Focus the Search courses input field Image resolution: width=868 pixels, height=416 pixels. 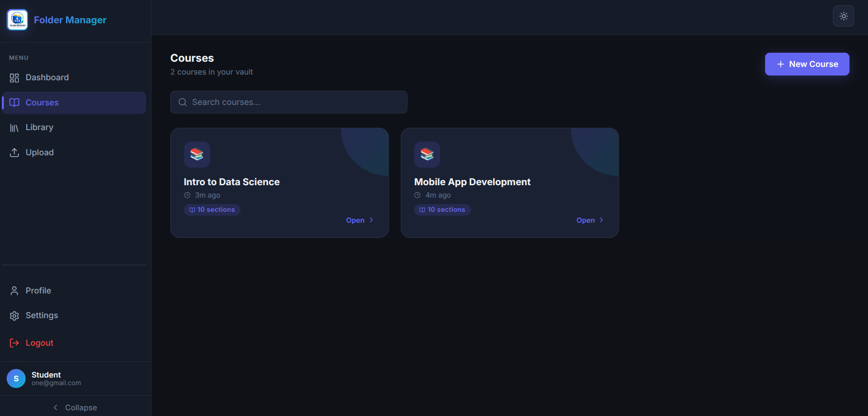click(x=288, y=102)
